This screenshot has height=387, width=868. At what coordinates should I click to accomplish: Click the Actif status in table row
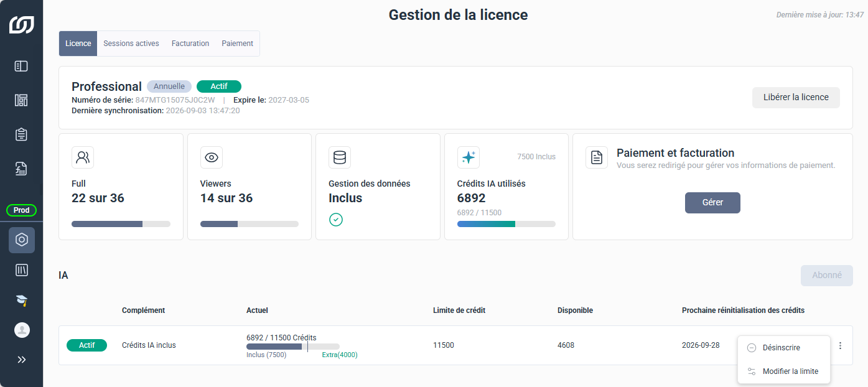click(87, 345)
